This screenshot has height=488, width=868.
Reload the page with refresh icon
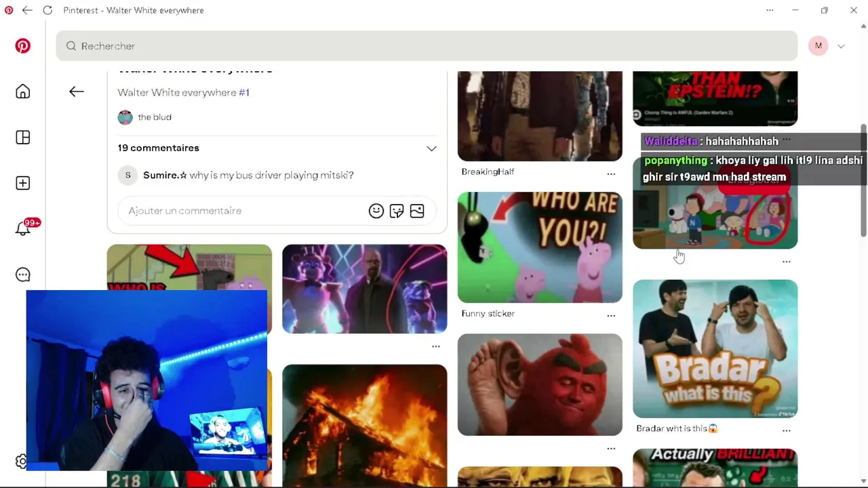[47, 10]
